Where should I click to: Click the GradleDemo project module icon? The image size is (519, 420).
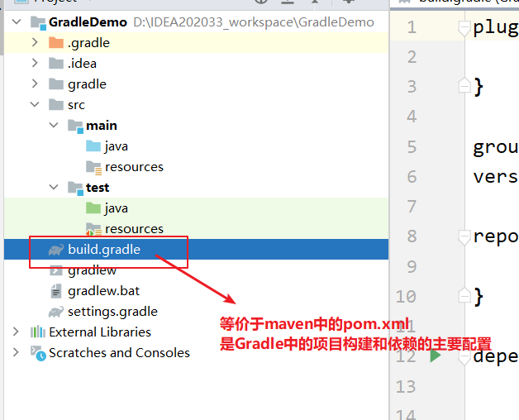[38, 23]
